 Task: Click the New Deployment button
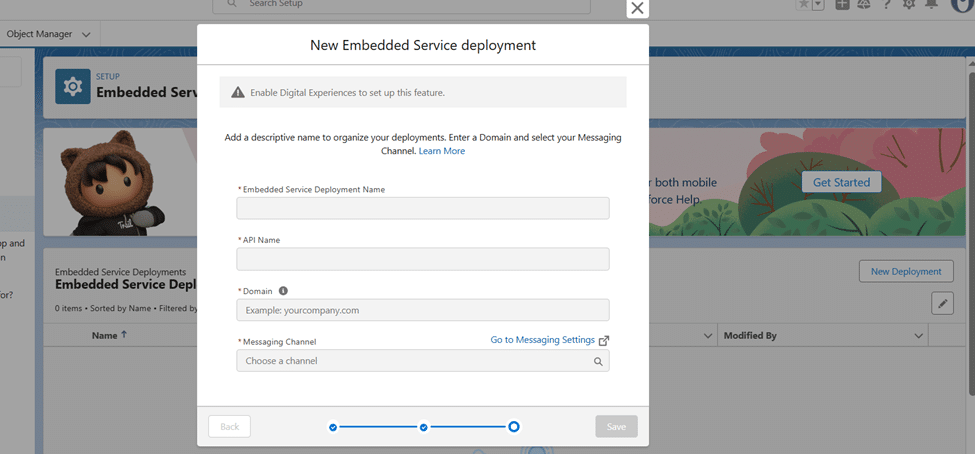click(x=906, y=271)
